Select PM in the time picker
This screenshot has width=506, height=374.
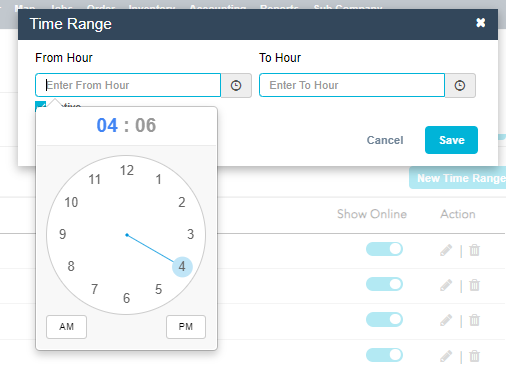pyautogui.click(x=186, y=327)
